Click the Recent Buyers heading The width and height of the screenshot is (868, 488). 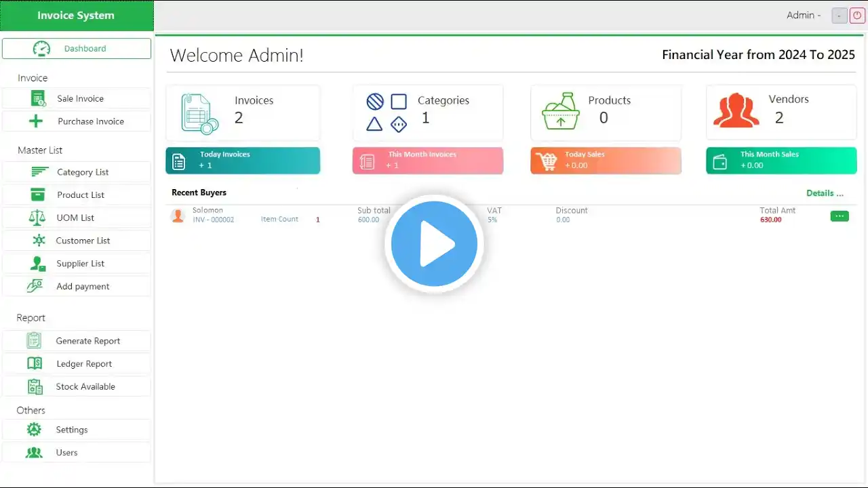(x=199, y=192)
